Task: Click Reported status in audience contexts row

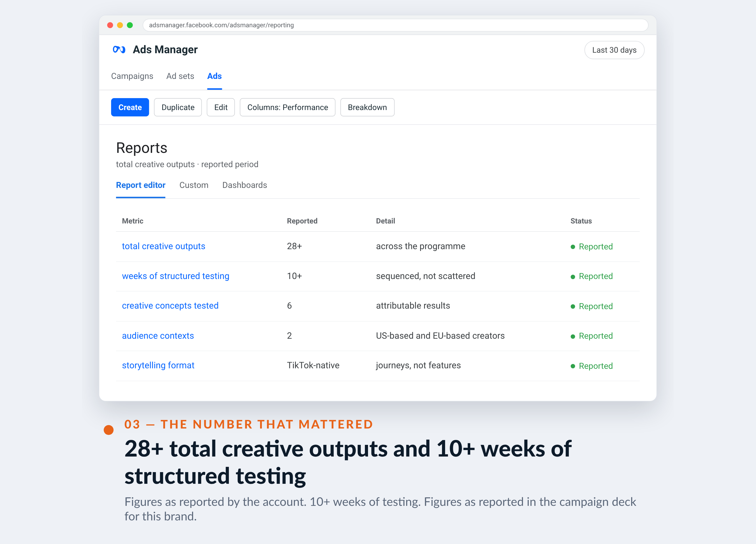Action: click(x=592, y=336)
